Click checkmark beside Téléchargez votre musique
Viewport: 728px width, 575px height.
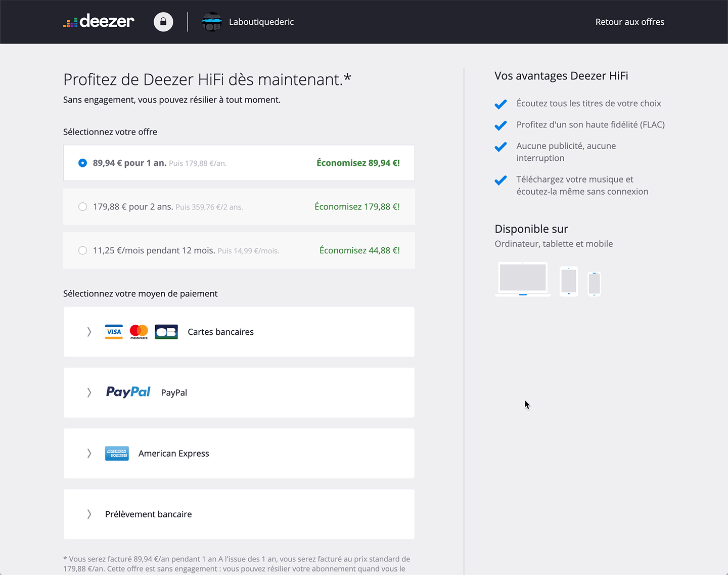500,180
